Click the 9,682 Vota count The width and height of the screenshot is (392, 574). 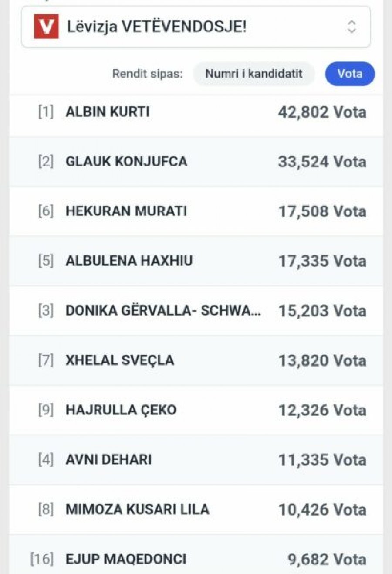click(x=327, y=559)
